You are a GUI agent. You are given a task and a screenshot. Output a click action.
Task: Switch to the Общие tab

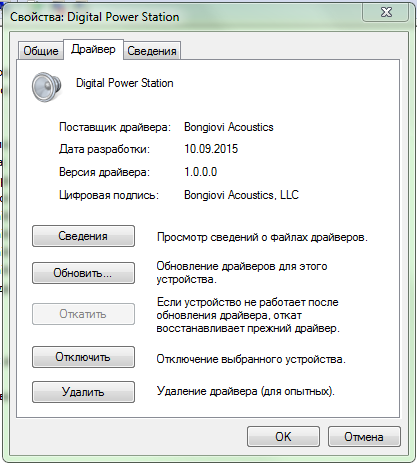click(x=41, y=51)
